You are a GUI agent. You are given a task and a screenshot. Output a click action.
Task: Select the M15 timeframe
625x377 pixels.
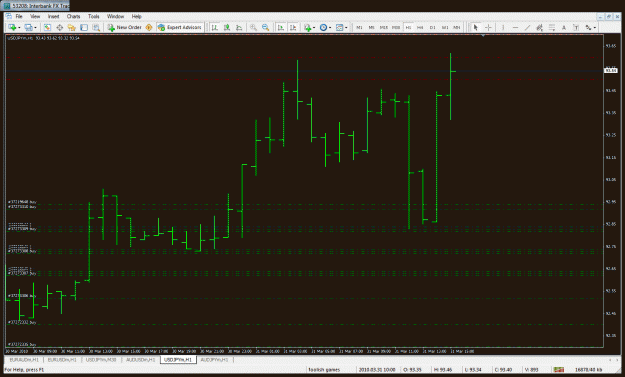click(383, 27)
